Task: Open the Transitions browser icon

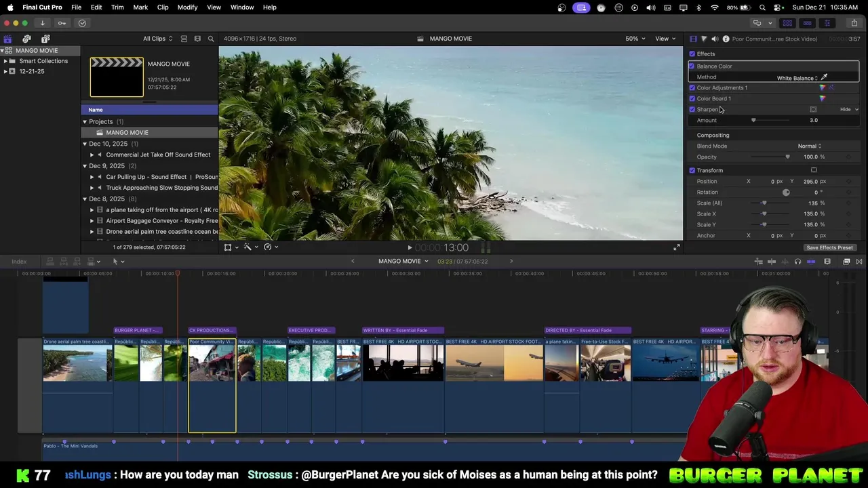Action: click(859, 262)
